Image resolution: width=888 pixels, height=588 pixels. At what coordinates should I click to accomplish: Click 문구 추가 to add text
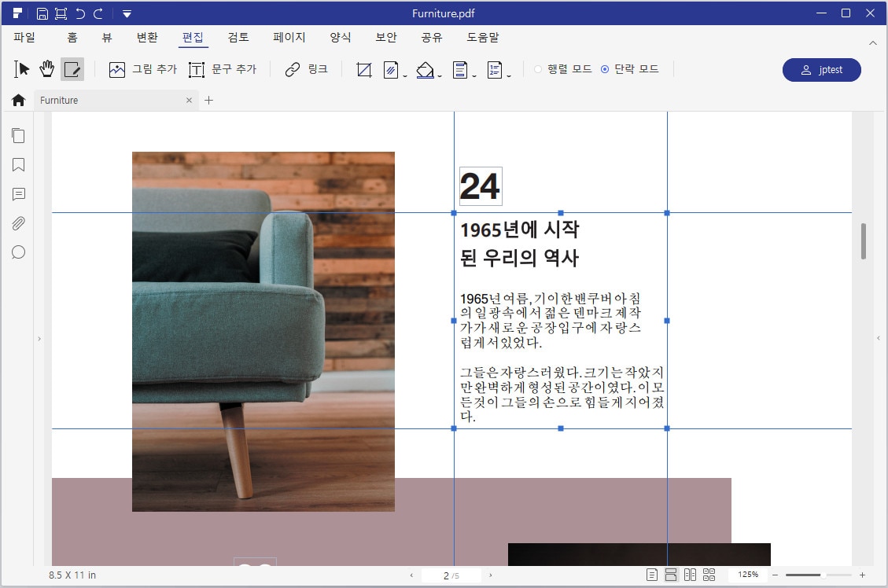coord(223,69)
